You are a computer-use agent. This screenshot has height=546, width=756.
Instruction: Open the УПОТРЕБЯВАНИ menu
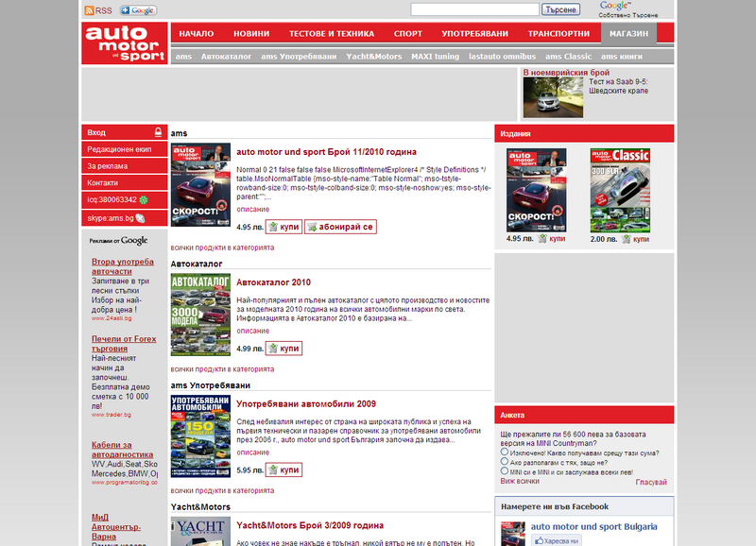click(475, 34)
